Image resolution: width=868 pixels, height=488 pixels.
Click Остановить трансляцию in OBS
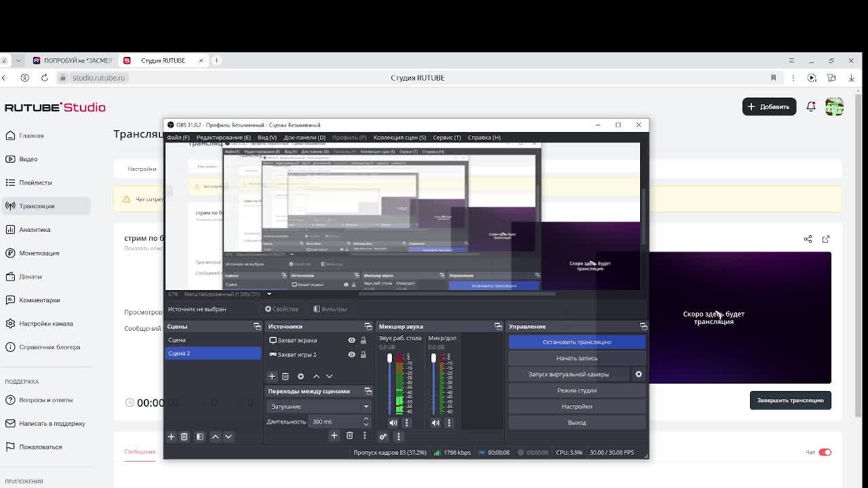[x=577, y=342]
